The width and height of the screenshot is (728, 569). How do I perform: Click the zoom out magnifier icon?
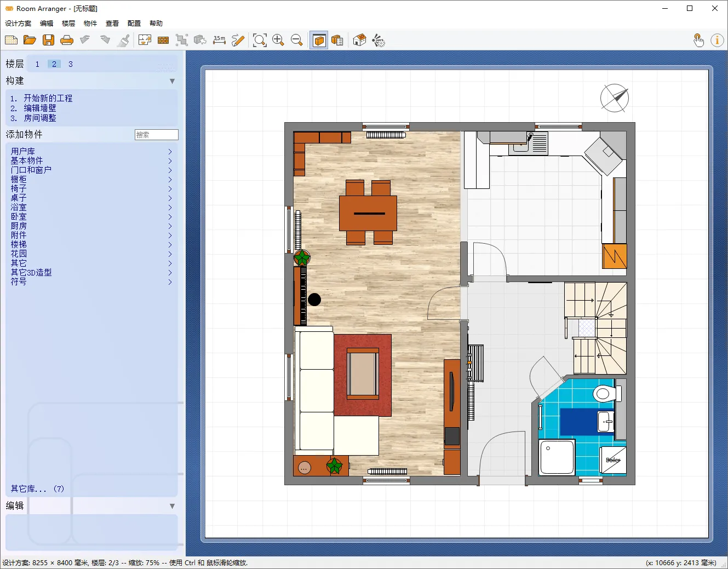pyautogui.click(x=297, y=39)
